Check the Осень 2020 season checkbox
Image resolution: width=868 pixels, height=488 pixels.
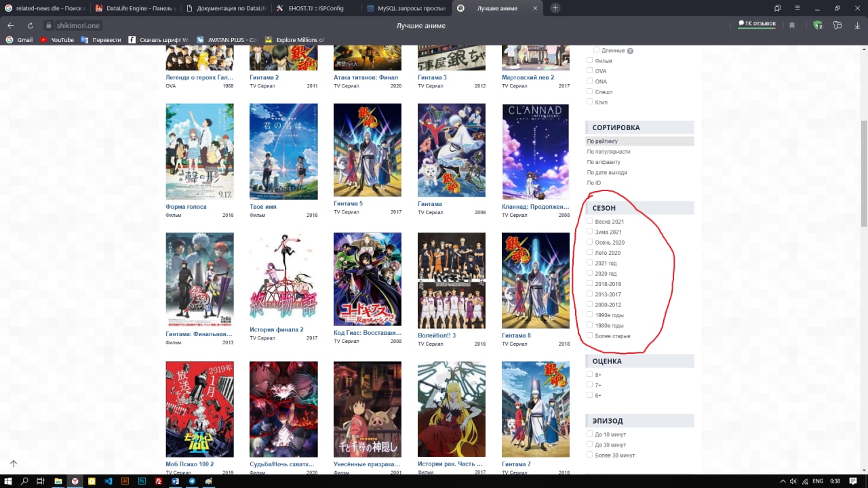590,242
